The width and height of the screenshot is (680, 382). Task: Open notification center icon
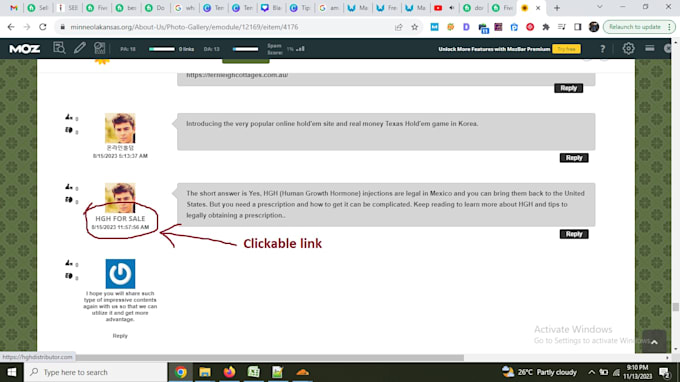(664, 372)
